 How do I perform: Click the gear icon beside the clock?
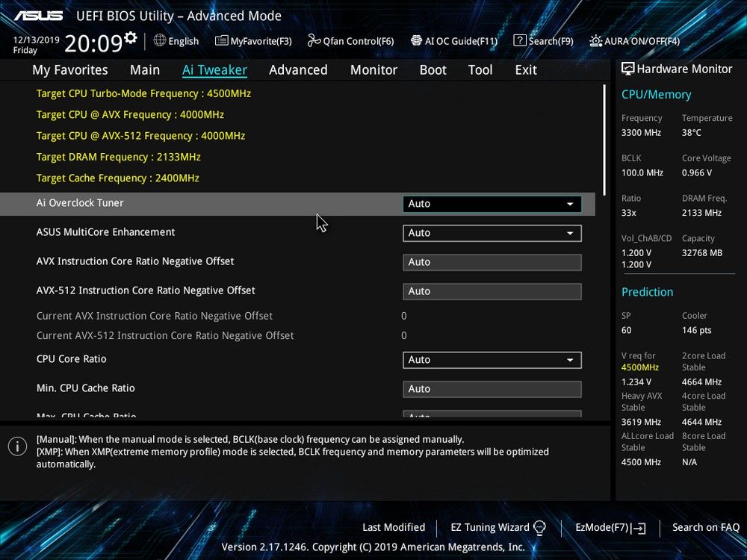point(131,37)
